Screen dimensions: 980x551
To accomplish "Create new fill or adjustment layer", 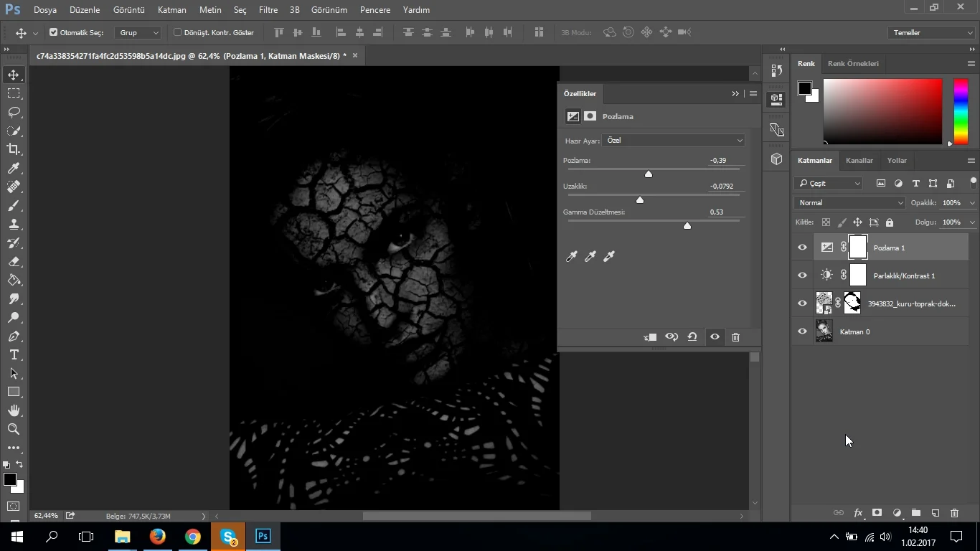I will (x=897, y=513).
